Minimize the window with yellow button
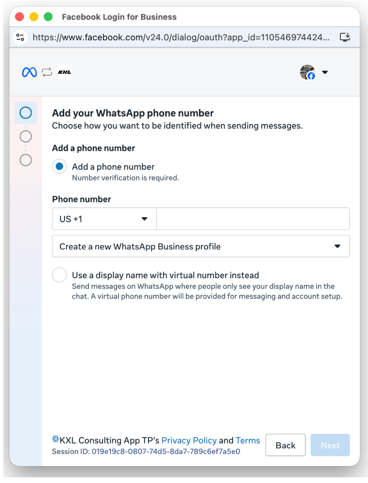 tap(34, 17)
